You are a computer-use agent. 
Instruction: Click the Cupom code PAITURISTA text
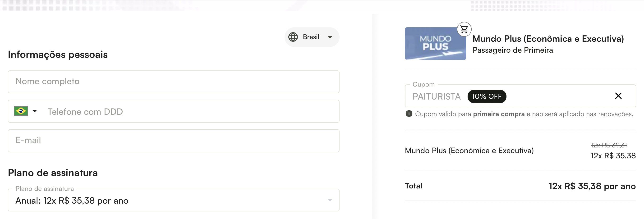point(436,96)
